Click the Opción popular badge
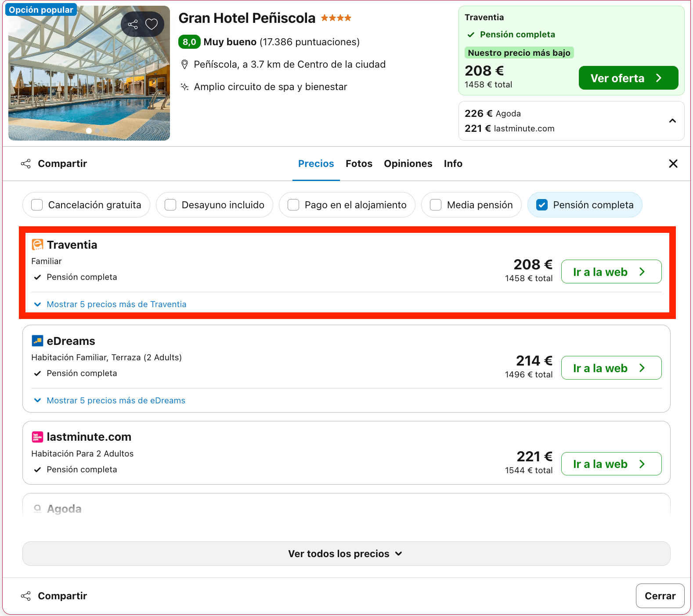Viewport: 693px width, 616px height. pos(41,10)
